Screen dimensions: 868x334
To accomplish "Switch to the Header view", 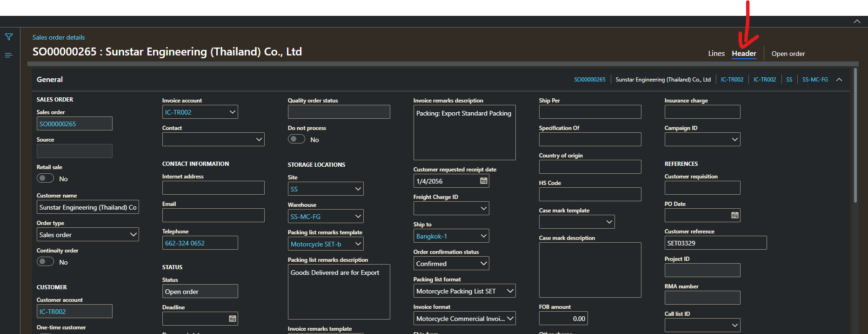I will [x=744, y=54].
